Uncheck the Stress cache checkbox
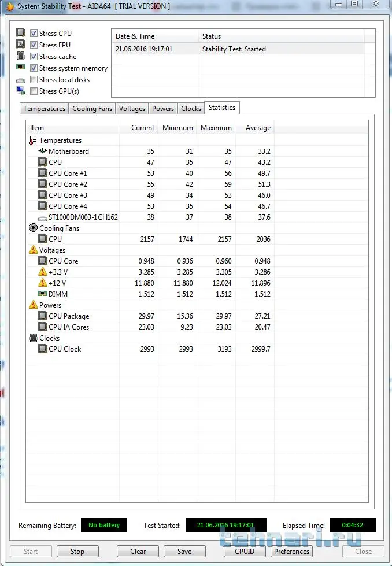Image resolution: width=392 pixels, height=566 pixels. [x=34, y=56]
